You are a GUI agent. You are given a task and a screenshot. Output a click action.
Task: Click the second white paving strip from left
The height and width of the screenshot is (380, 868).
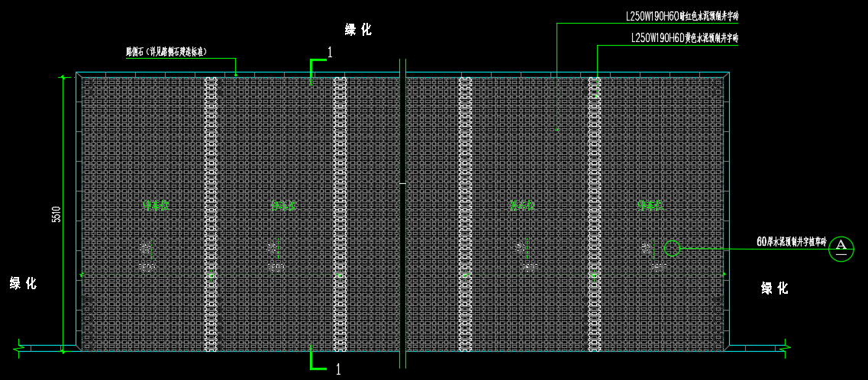[340, 214]
